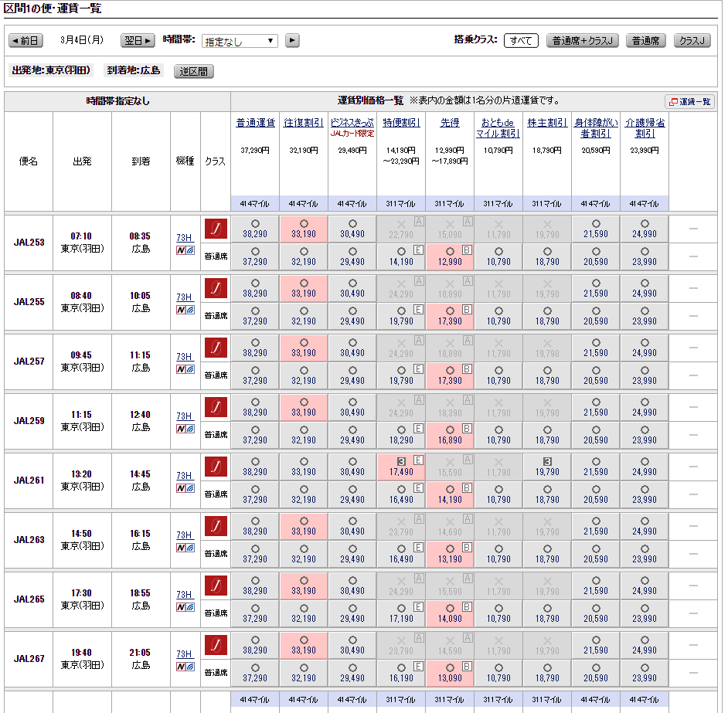This screenshot has height=713, width=728.
Task: Select JAL267 普通席 先得 13,090 fare
Action: 450,673
